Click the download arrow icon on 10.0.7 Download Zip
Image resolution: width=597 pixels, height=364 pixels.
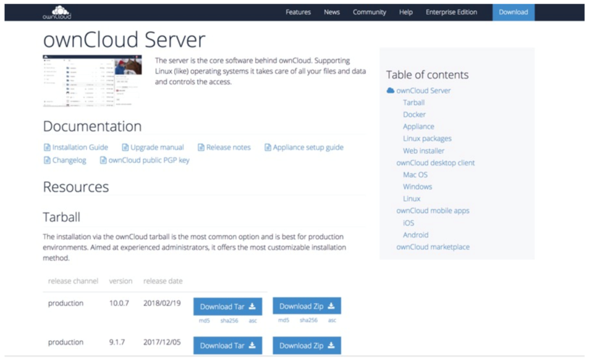[x=331, y=306]
